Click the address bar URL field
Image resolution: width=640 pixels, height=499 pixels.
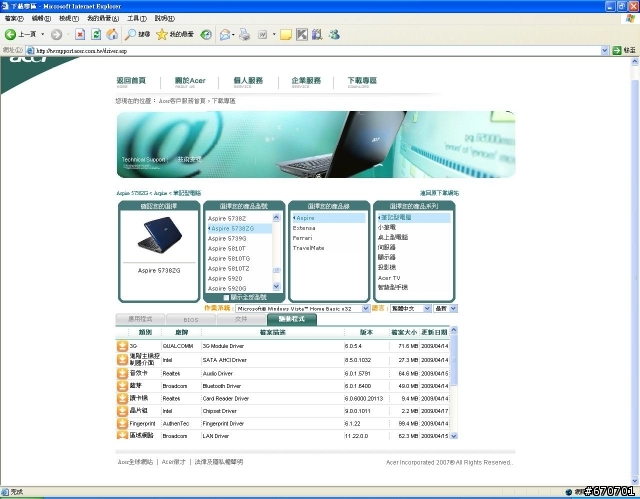pyautogui.click(x=313, y=51)
